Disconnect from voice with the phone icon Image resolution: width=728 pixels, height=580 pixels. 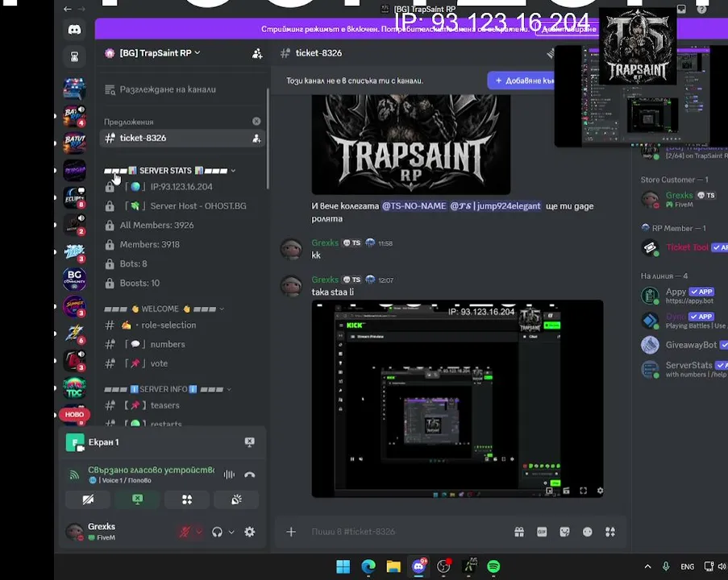[250, 474]
